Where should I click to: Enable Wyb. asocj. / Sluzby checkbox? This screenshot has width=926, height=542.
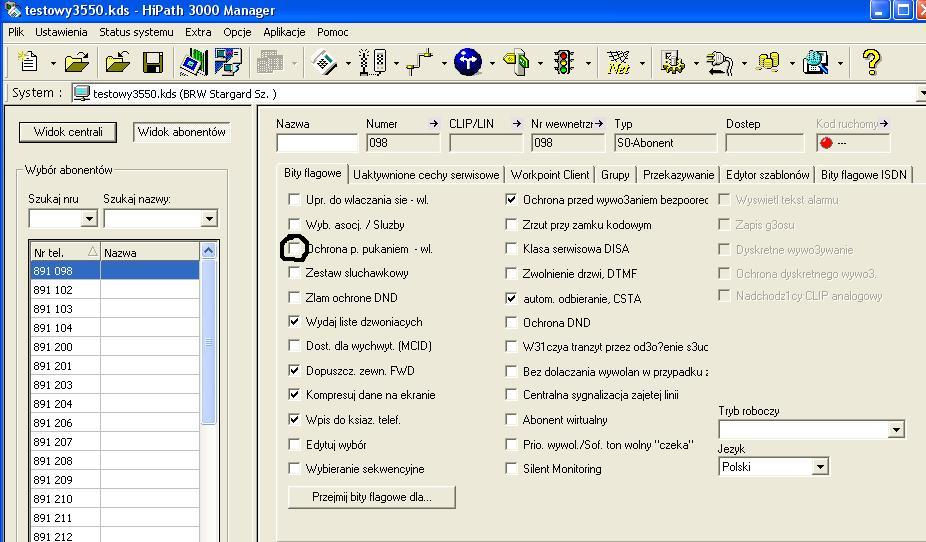[x=294, y=224]
